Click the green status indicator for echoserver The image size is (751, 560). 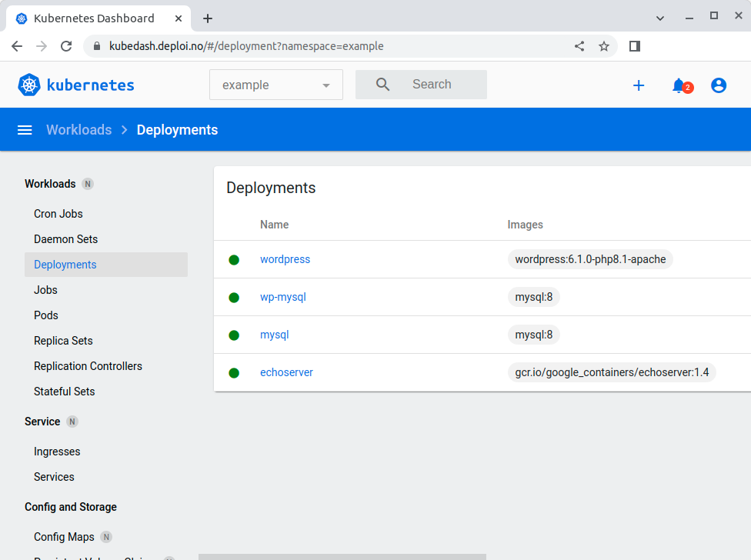click(234, 372)
